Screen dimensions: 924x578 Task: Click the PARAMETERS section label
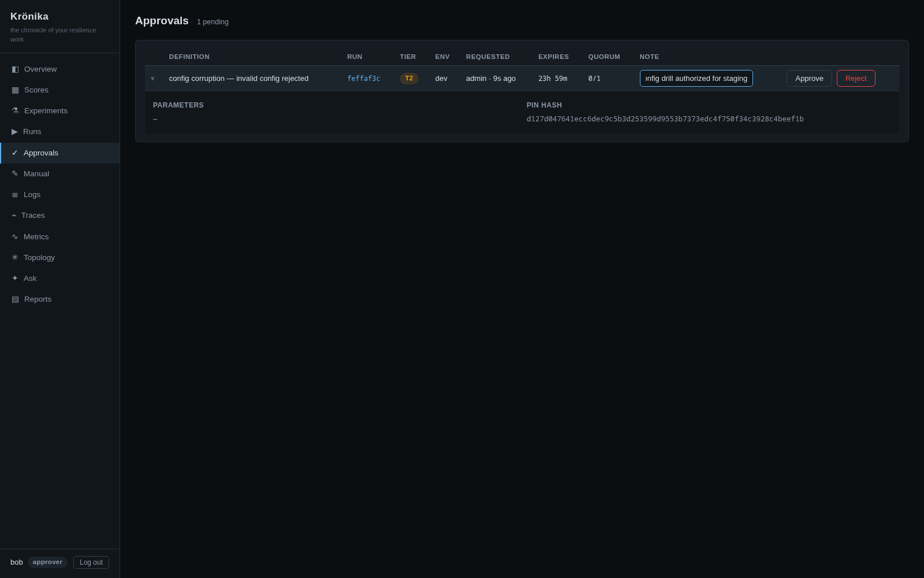coord(178,105)
